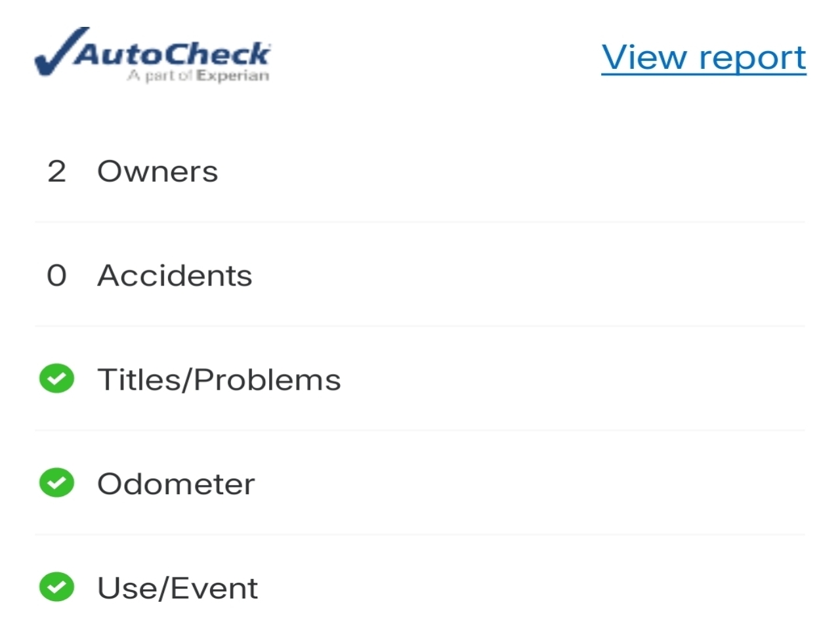The height and width of the screenshot is (630, 840).
Task: Click the divider line below the Owners row
Action: (420, 222)
